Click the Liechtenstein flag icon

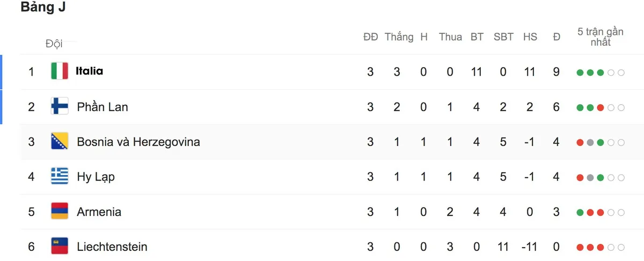pos(60,247)
